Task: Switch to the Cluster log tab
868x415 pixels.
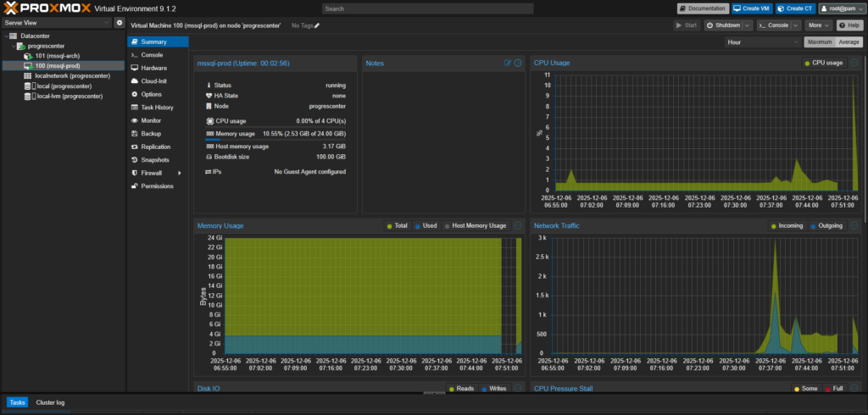Action: [49, 402]
